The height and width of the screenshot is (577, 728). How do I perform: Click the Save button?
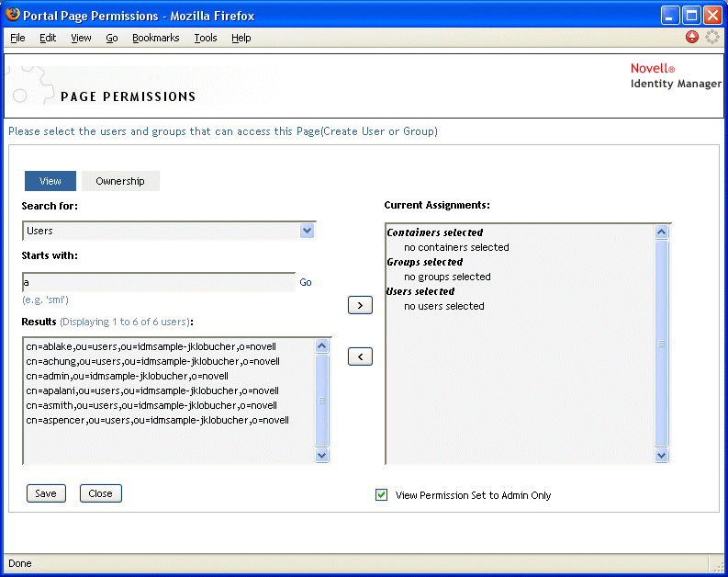[46, 493]
